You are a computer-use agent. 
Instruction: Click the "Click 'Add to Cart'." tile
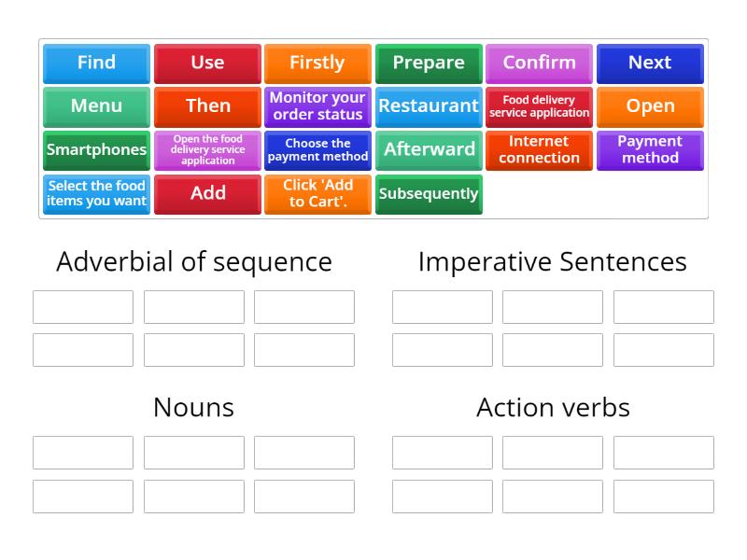pyautogui.click(x=317, y=194)
